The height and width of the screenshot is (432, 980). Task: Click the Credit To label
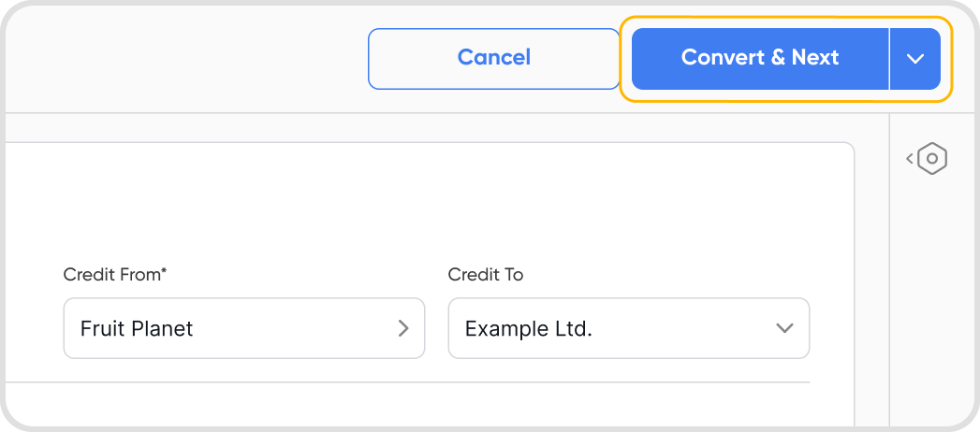[485, 275]
